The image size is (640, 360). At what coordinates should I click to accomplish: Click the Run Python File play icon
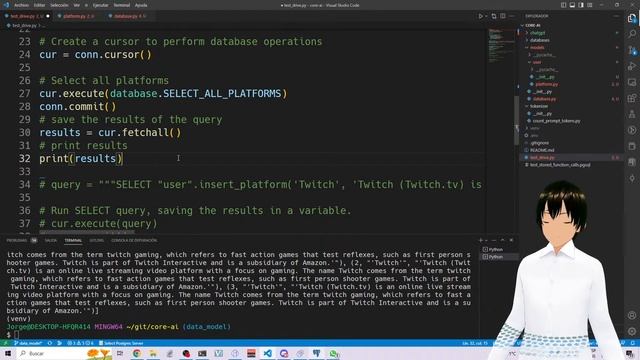click(x=481, y=16)
